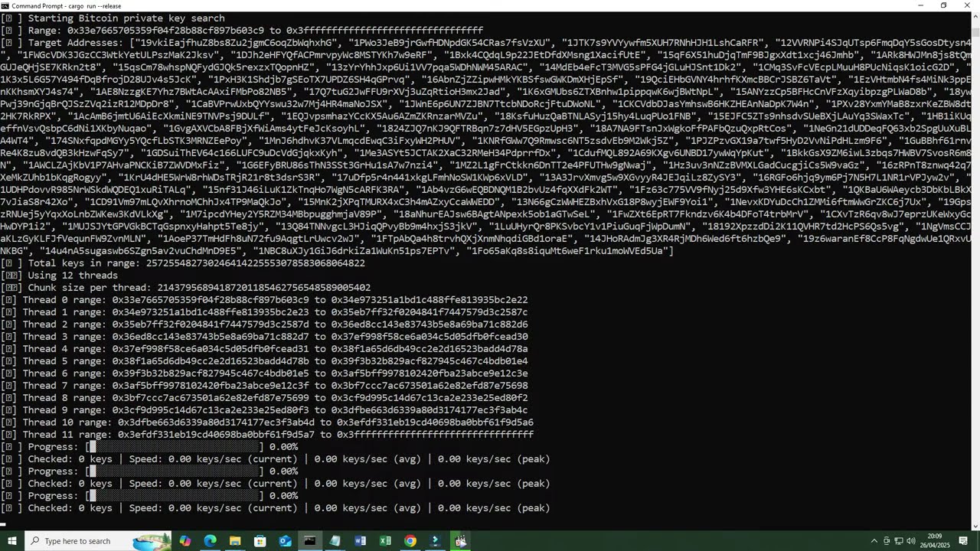The width and height of the screenshot is (980, 551).
Task: Click the 'Thread 0 range' line
Action: 264,300
